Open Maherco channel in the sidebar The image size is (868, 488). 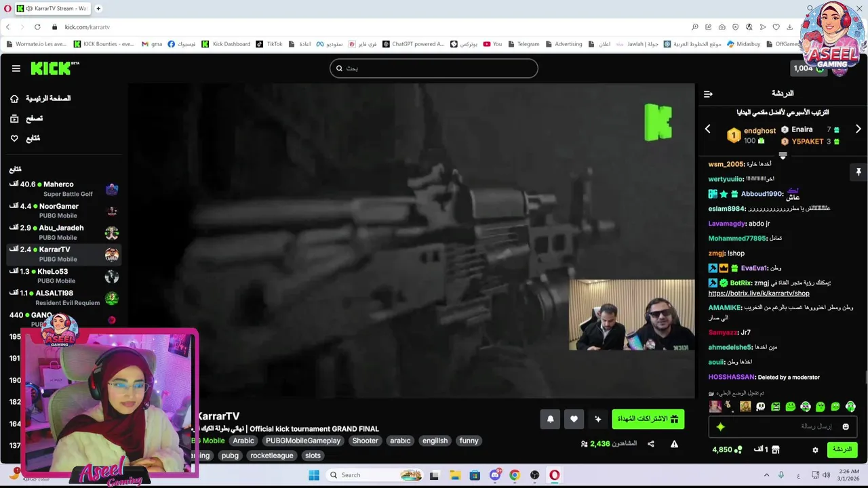point(64,188)
